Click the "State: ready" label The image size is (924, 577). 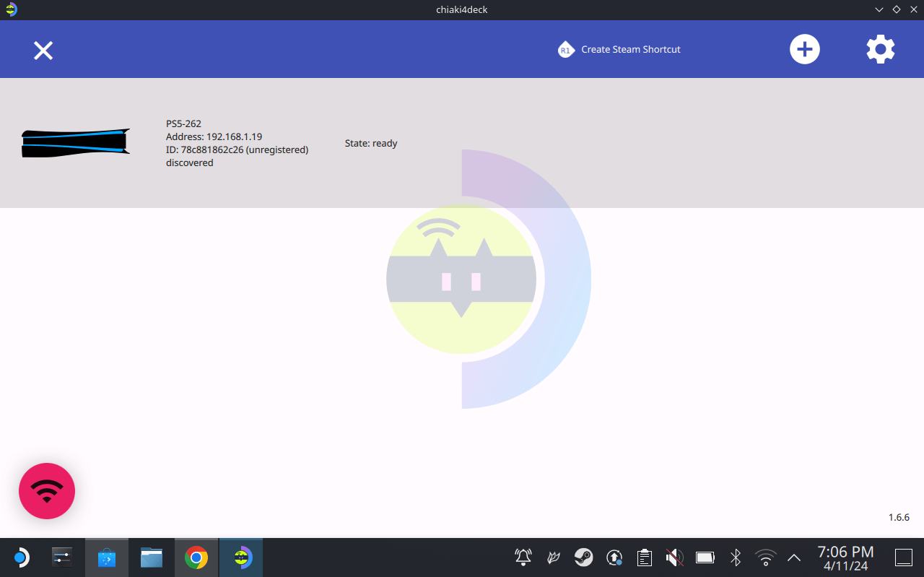click(371, 143)
